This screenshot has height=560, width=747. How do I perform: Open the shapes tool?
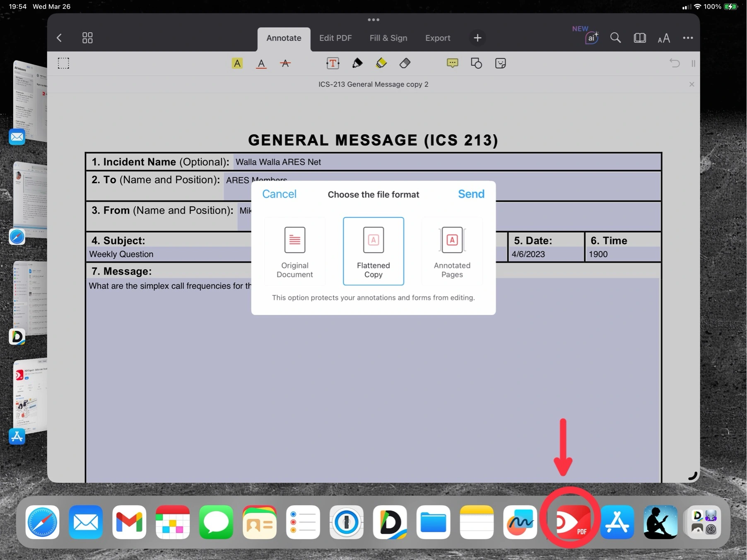click(x=476, y=63)
